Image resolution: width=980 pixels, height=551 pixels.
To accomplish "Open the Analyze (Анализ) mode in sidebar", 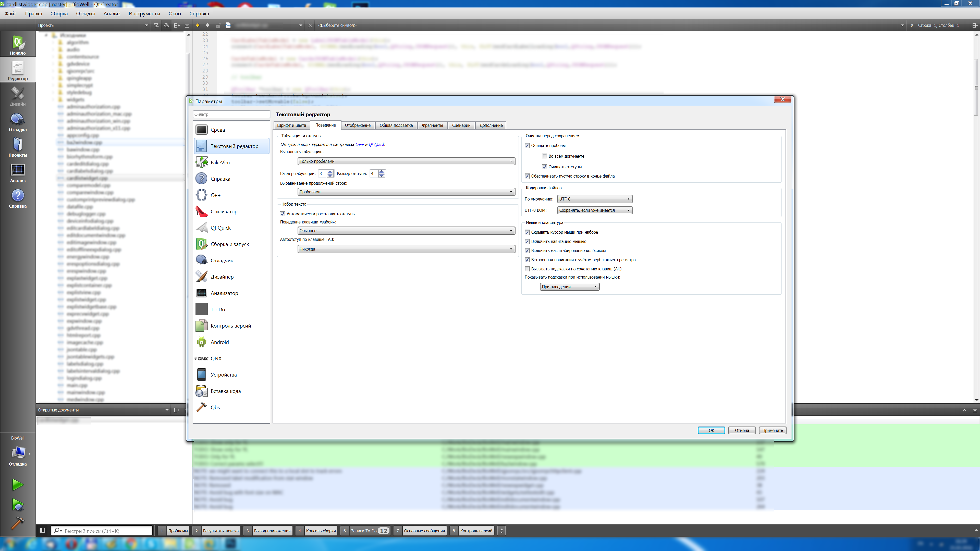I will click(x=18, y=173).
